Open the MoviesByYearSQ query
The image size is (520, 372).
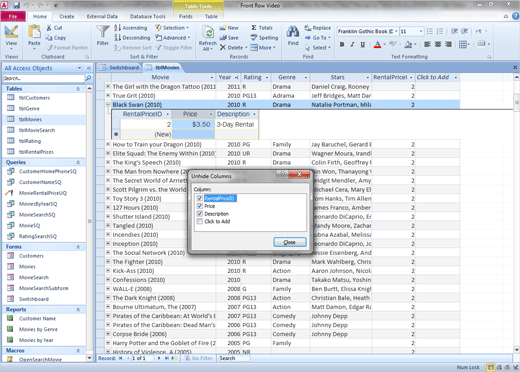coord(38,204)
